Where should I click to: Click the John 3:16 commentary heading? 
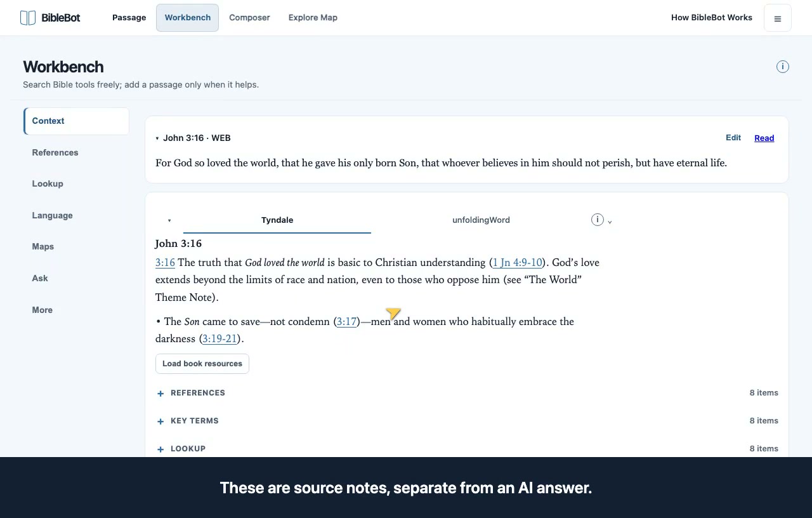click(x=178, y=243)
